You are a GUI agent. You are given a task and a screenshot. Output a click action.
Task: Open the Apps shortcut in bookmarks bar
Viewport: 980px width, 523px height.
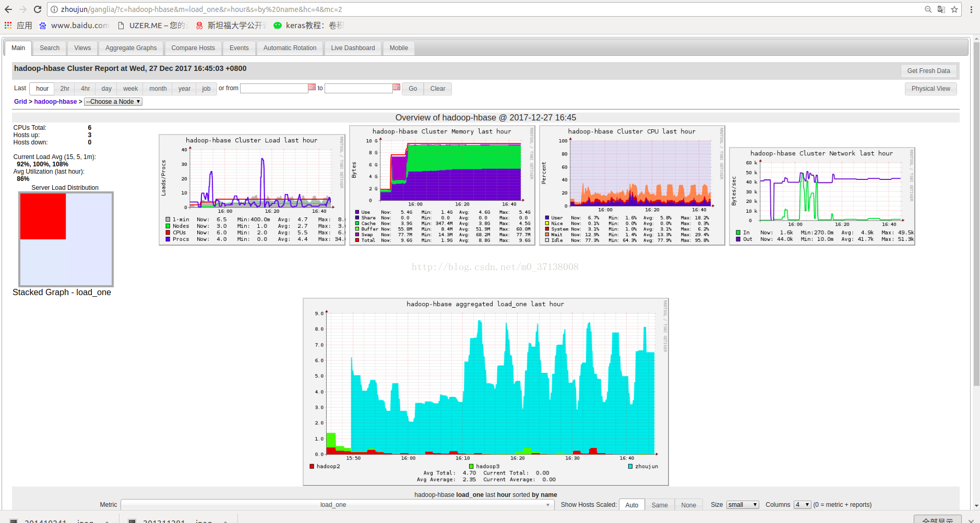pos(18,26)
